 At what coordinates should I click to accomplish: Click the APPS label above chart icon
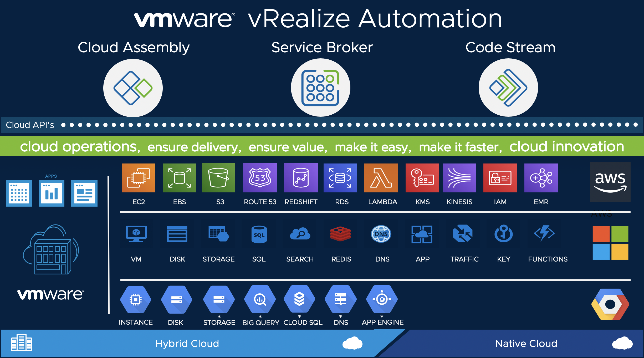coord(51,176)
